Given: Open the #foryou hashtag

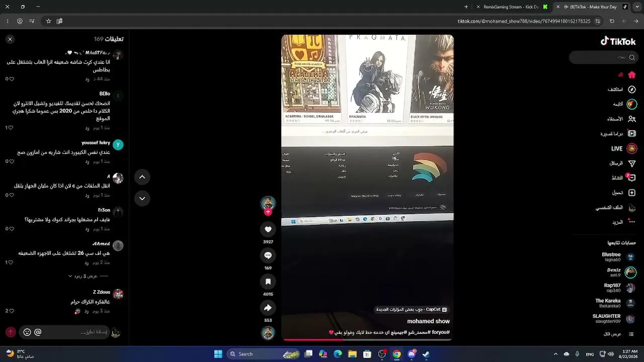Looking at the screenshot, I should coord(440,332).
